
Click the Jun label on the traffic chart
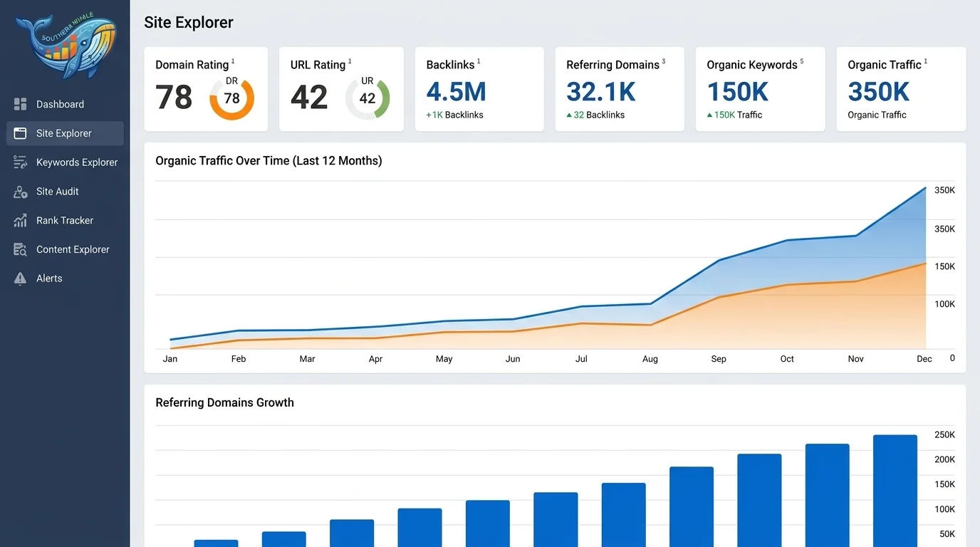click(x=513, y=359)
